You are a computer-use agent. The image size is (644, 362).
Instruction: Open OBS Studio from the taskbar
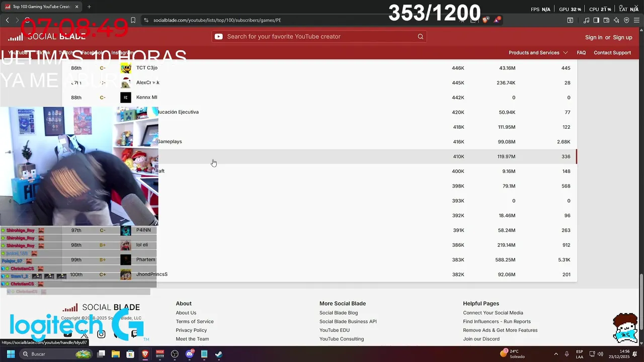click(x=175, y=354)
